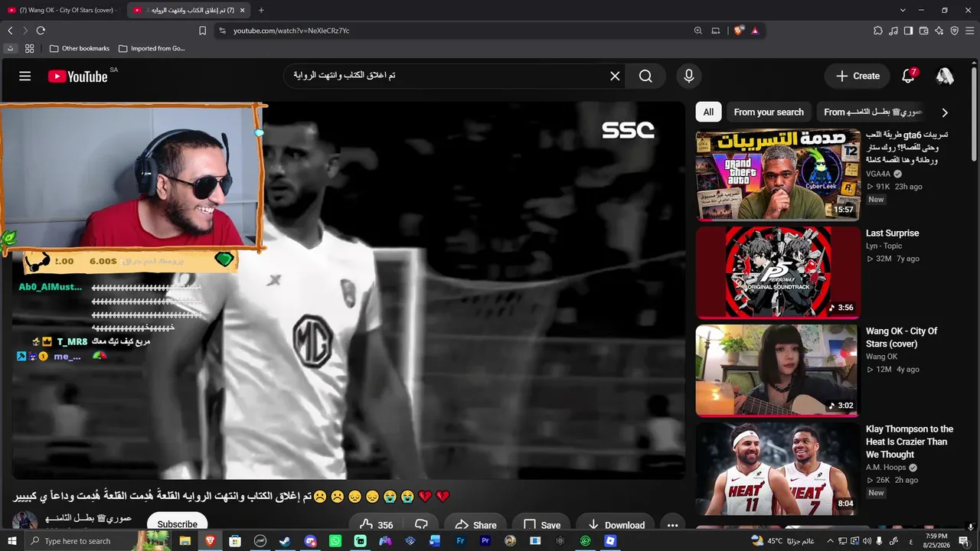Viewport: 980px width, 551px height.
Task: Select the "All" filter chip
Action: click(x=708, y=112)
